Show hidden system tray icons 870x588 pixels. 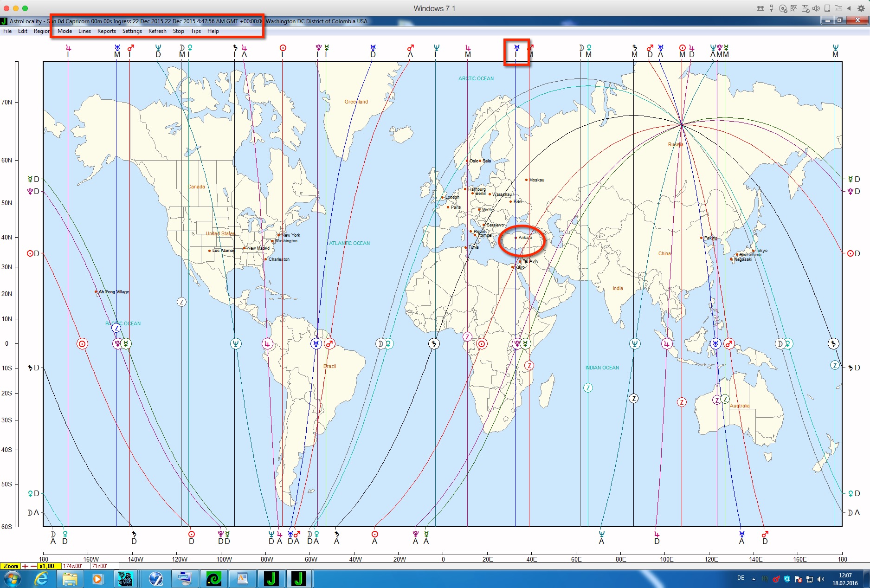tap(754, 579)
